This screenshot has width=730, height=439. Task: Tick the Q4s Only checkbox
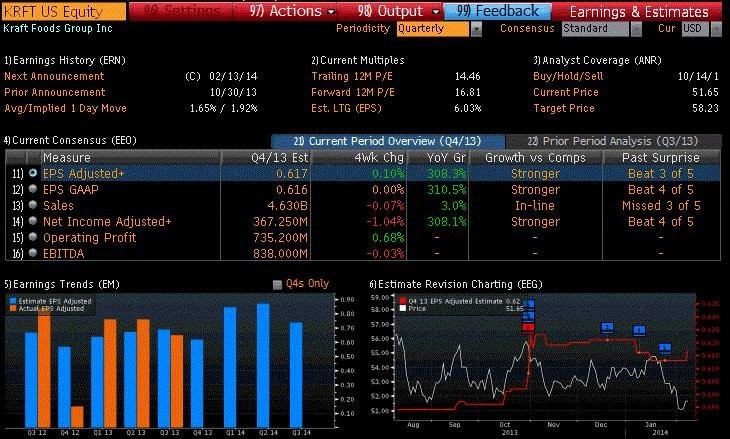tap(277, 284)
